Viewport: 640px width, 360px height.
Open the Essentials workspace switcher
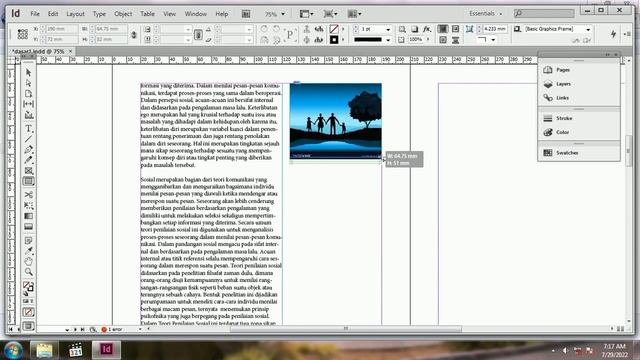(x=485, y=13)
